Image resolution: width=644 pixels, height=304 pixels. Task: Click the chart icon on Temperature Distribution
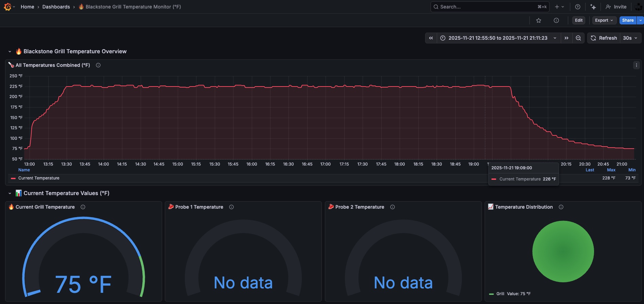[491, 207]
